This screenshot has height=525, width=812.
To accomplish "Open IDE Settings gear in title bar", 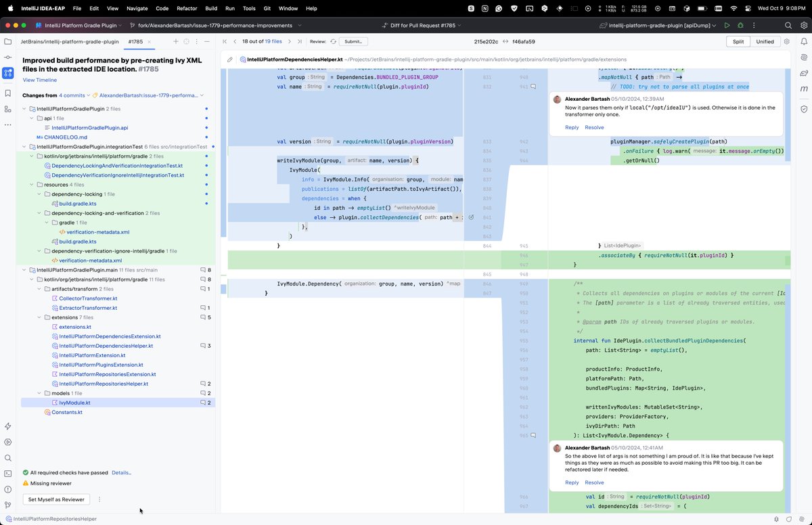I will (x=803, y=25).
